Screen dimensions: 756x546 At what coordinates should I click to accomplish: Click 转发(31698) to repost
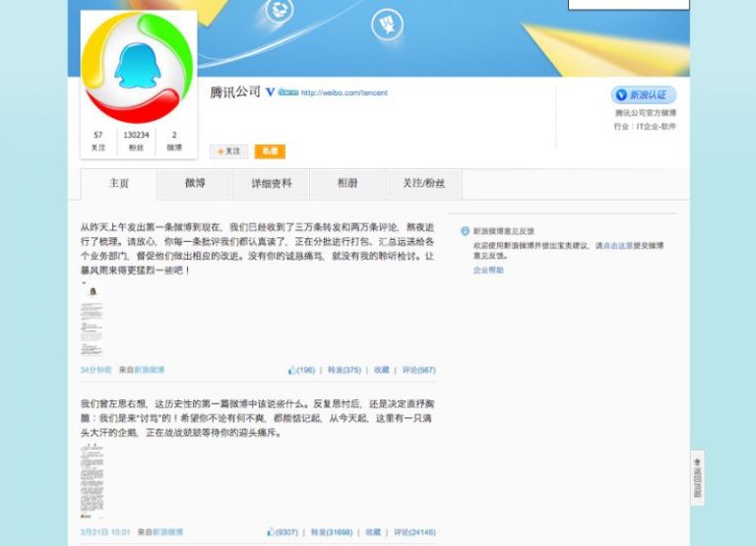pos(331,532)
